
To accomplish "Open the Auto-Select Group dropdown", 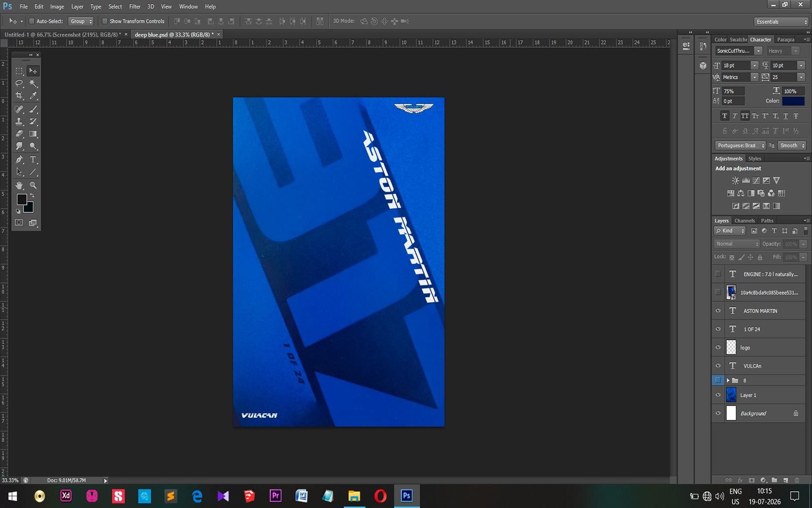I will (x=81, y=21).
